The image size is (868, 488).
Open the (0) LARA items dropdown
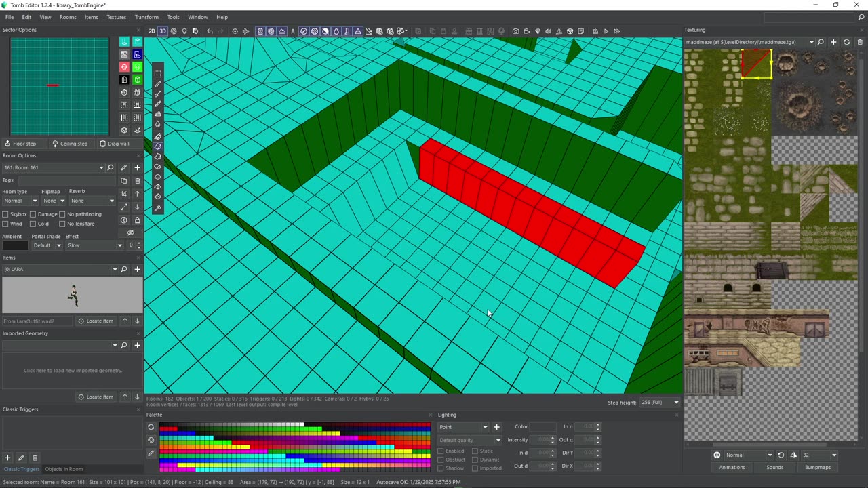point(60,269)
